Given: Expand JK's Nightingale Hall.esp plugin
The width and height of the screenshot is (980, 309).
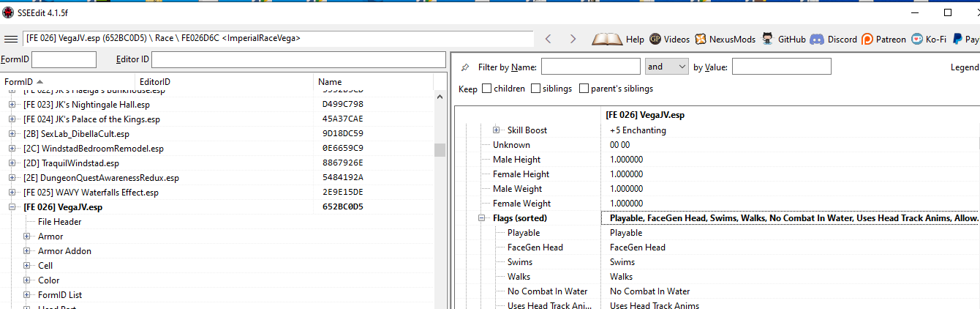Looking at the screenshot, I should (x=12, y=105).
